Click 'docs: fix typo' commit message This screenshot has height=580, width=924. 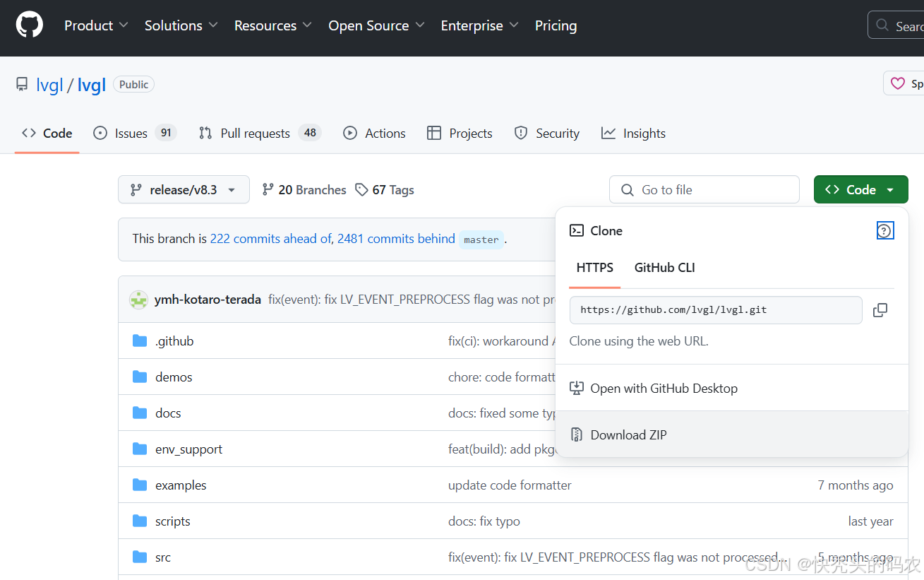[x=484, y=521]
